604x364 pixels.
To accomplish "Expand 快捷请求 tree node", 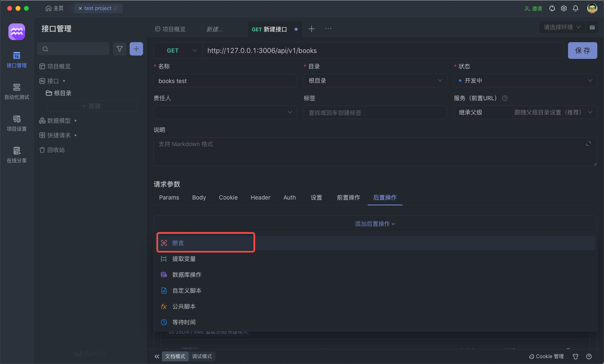I will pyautogui.click(x=75, y=135).
